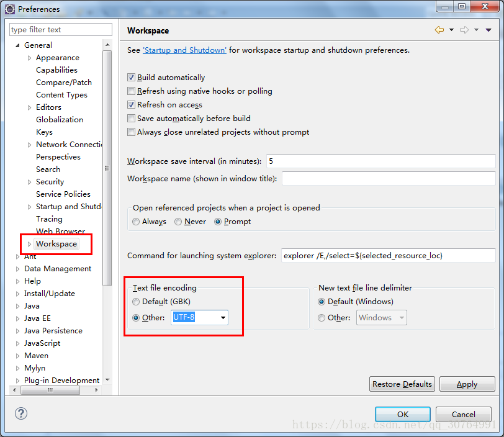504x437 pixels.
Task: Open Globalization preference page
Action: pos(60,120)
